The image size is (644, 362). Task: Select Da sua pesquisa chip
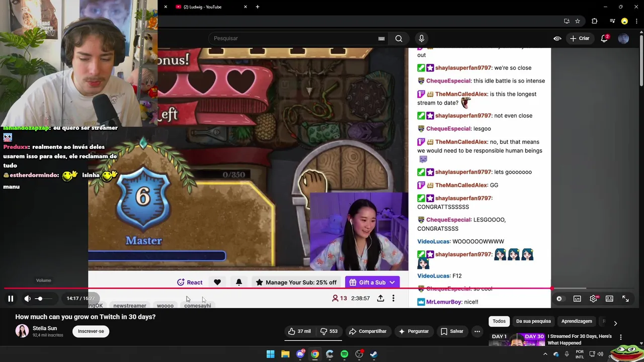pyautogui.click(x=533, y=321)
